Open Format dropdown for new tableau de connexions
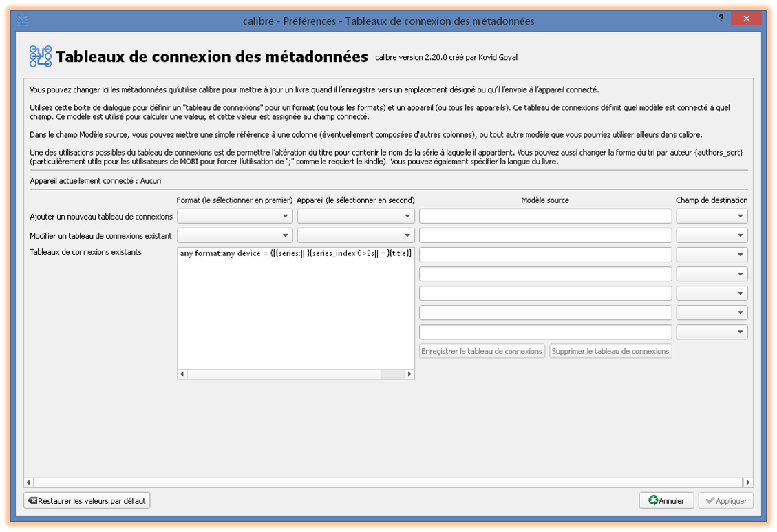 coord(235,216)
